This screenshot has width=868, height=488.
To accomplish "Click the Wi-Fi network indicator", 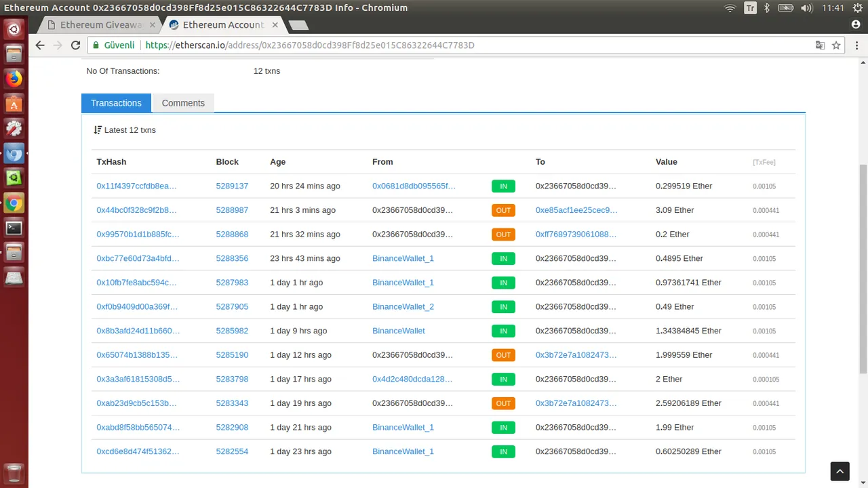I will 730,8.
